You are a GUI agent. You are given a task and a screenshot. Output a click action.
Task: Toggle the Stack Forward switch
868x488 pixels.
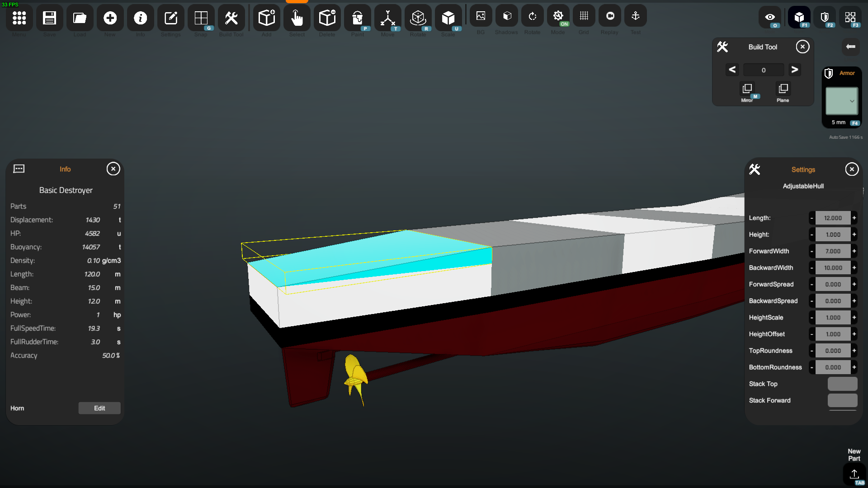tap(842, 400)
